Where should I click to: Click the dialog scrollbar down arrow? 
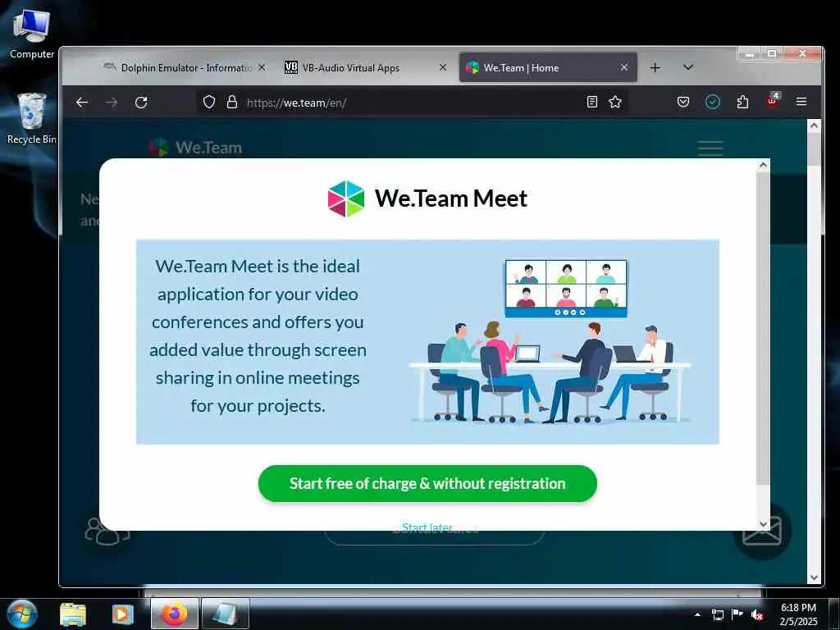coord(763,524)
